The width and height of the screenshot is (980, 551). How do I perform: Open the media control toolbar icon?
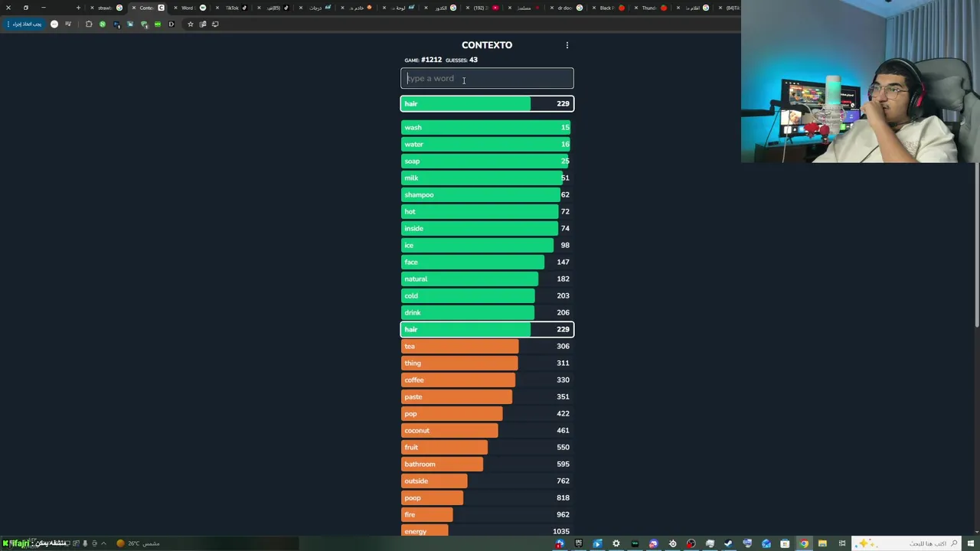pos(68,24)
